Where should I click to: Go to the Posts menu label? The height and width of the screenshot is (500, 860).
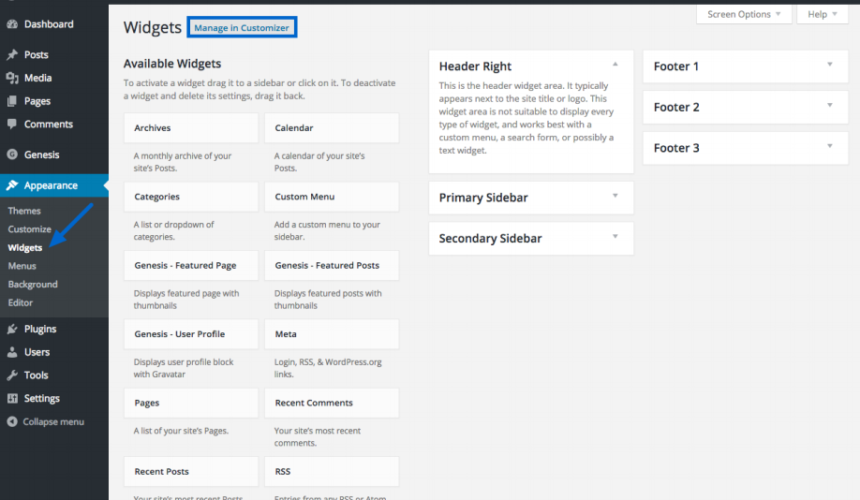coord(36,55)
